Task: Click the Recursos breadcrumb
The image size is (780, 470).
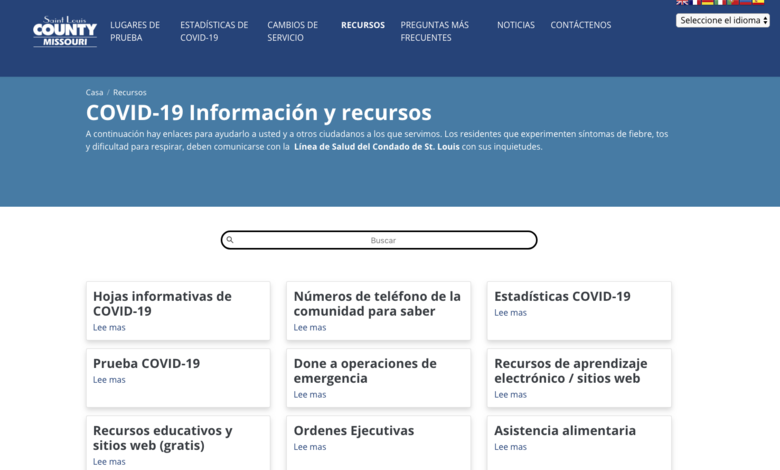Action: 129,93
